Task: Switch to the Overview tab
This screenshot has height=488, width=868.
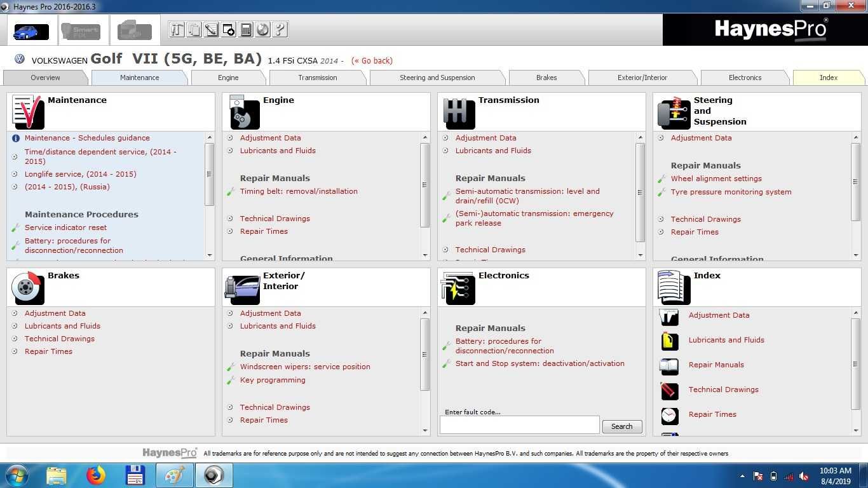Action: (x=45, y=78)
